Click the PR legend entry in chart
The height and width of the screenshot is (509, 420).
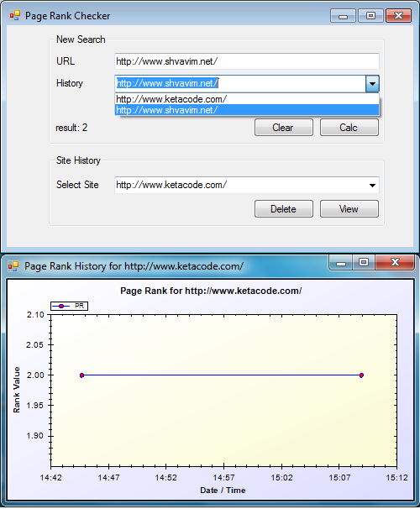(69, 306)
